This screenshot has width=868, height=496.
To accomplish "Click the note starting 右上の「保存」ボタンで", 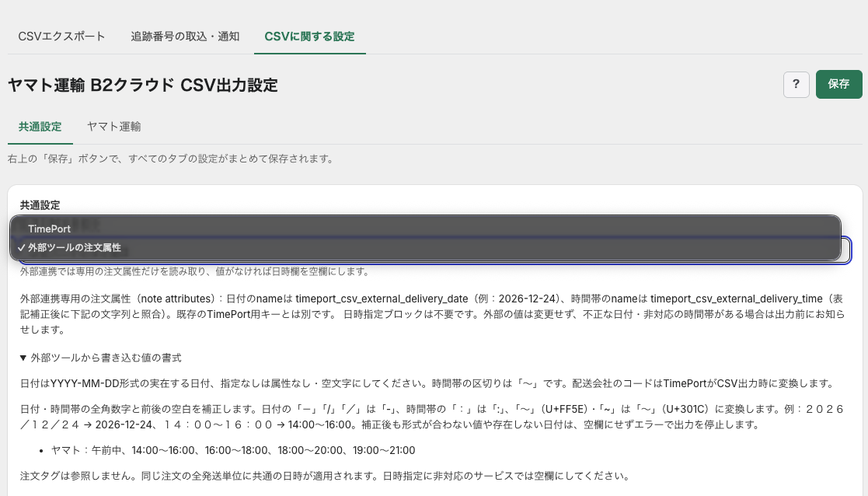I will 171,159.
